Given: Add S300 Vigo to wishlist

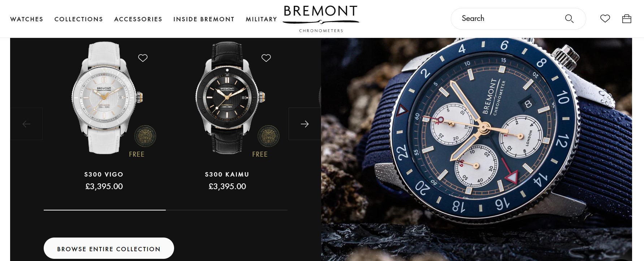Looking at the screenshot, I should coord(143,58).
